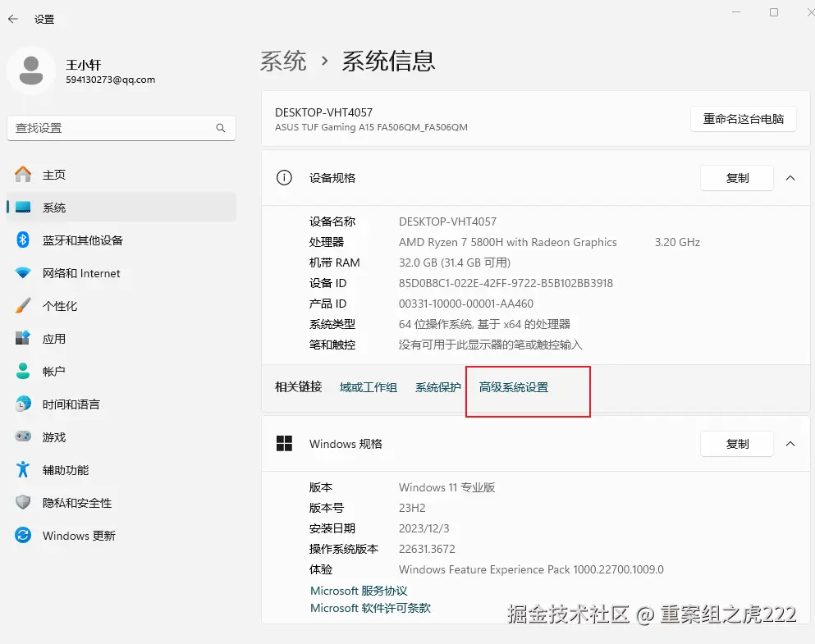
Task: Open 主页 in the sidebar
Action: click(121, 175)
